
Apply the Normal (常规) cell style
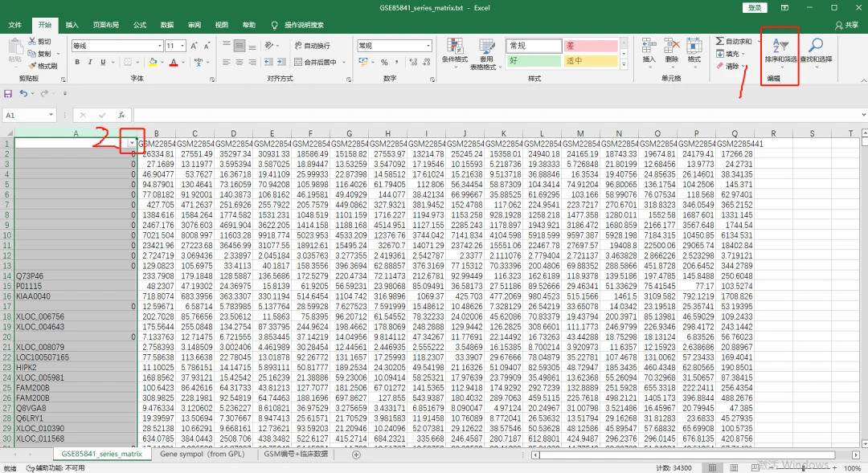(x=534, y=45)
